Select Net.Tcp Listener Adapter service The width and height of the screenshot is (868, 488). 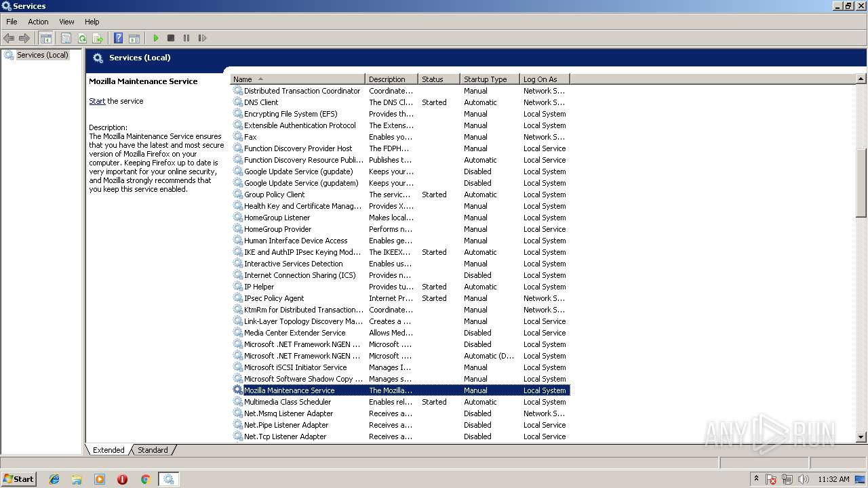[x=400, y=436]
